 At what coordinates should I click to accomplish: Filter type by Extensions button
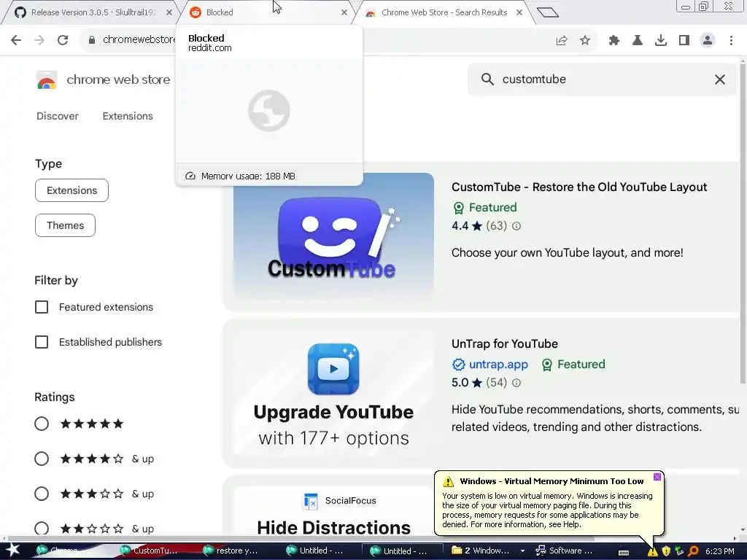pos(72,190)
